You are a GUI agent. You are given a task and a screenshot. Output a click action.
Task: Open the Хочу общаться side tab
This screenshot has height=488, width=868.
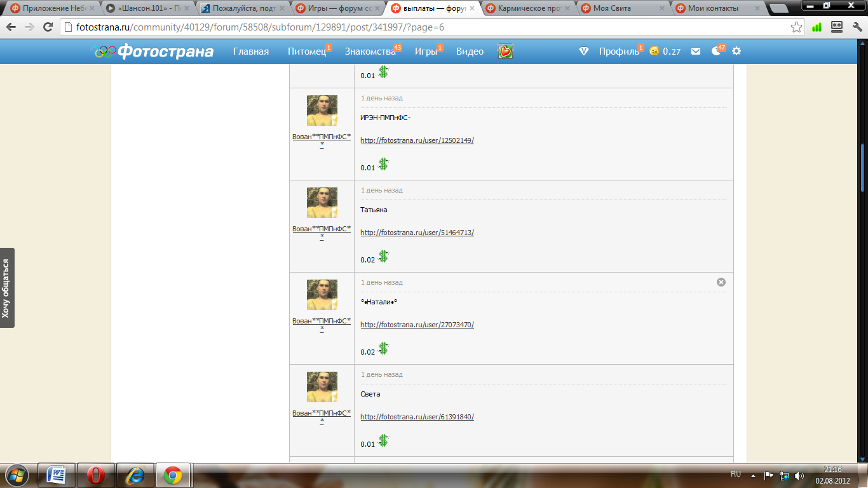pyautogui.click(x=6, y=288)
